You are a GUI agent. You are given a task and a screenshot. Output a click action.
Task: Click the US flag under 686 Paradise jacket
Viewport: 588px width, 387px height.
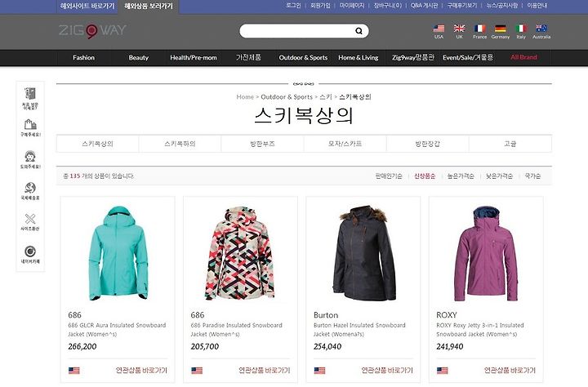coord(197,371)
